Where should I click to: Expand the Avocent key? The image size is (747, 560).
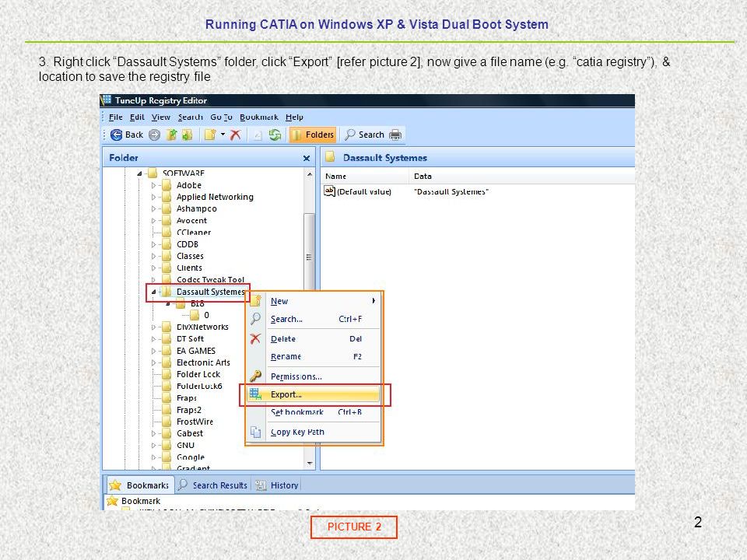click(153, 220)
